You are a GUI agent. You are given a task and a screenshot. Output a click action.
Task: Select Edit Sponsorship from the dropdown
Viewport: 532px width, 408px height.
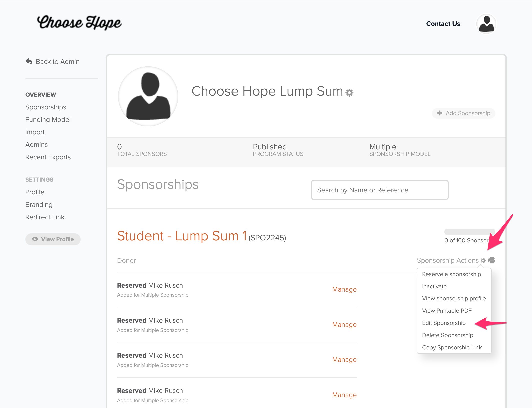(444, 323)
